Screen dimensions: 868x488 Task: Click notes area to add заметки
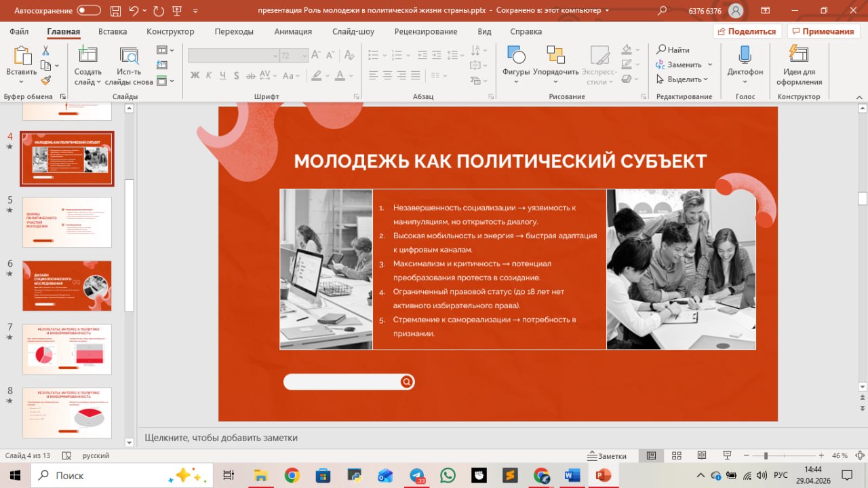220,438
